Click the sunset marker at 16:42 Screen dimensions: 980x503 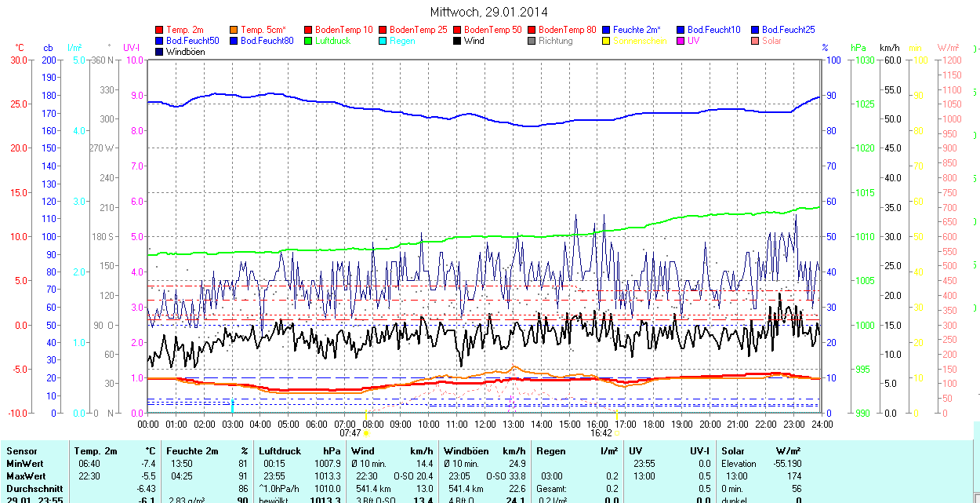pos(617,432)
